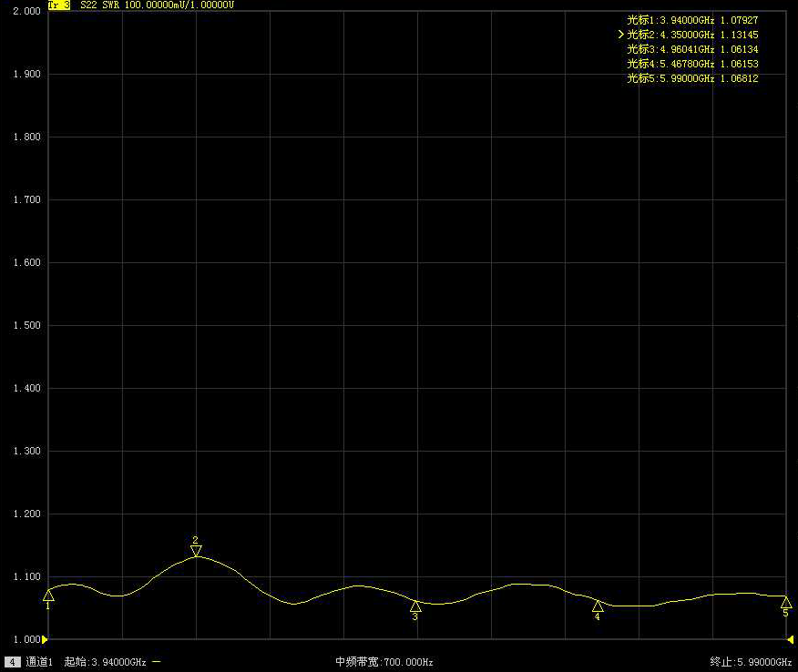Click the right reference position arrow
This screenshot has height=672, width=798.
[x=790, y=639]
